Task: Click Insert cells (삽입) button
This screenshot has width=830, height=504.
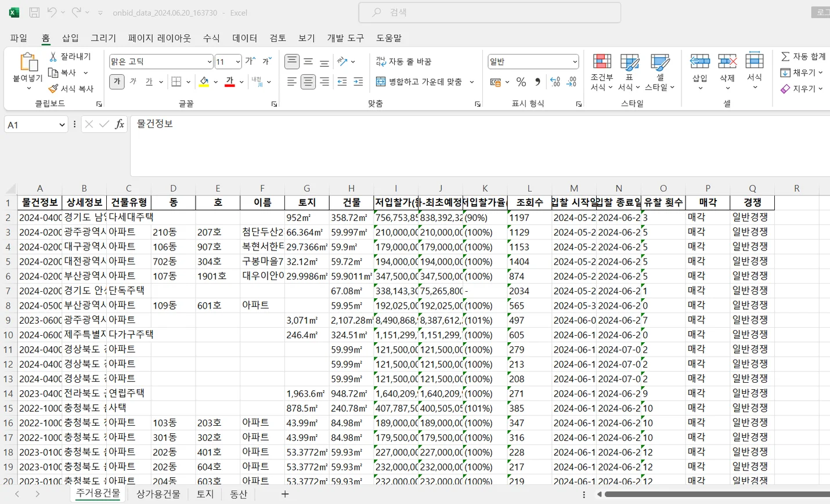Action: click(700, 71)
